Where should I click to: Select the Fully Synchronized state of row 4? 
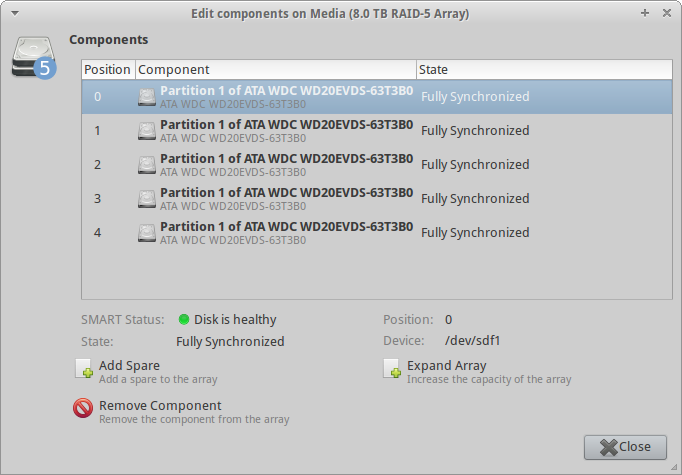[475, 233]
